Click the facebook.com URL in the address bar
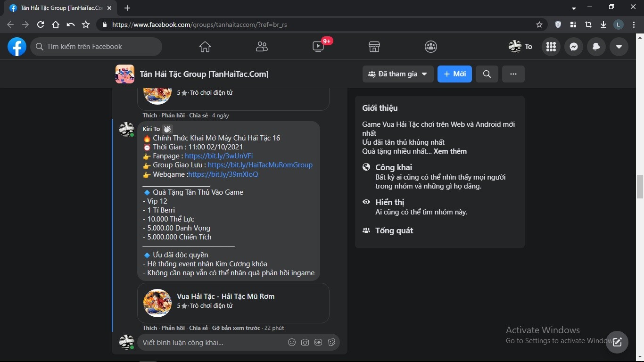 (x=199, y=25)
